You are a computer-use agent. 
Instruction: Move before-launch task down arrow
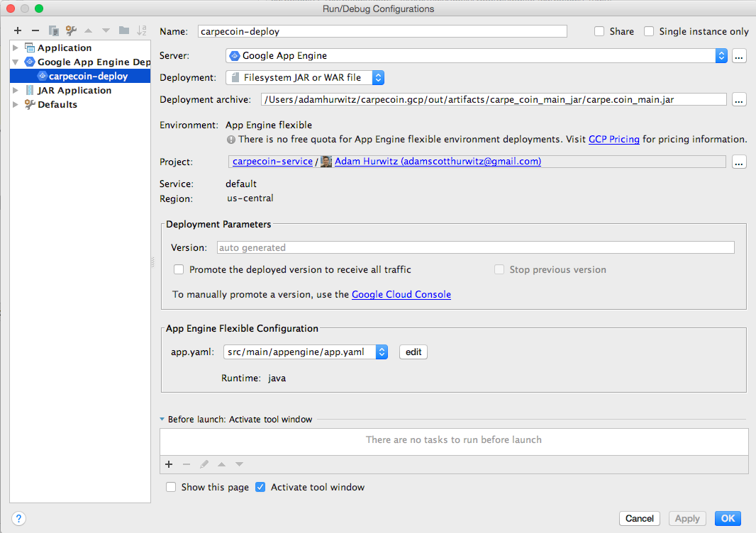[x=239, y=464]
